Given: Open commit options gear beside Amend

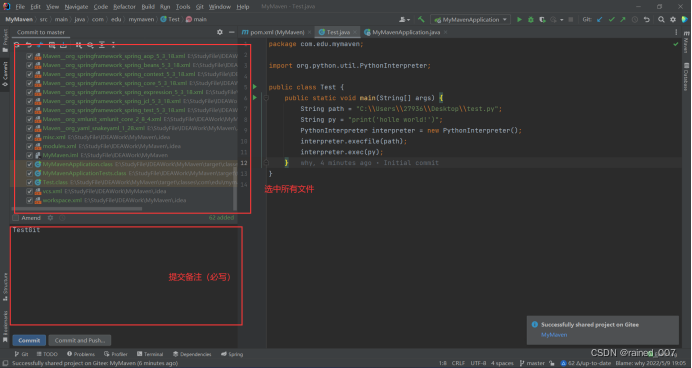Looking at the screenshot, I should (50, 218).
